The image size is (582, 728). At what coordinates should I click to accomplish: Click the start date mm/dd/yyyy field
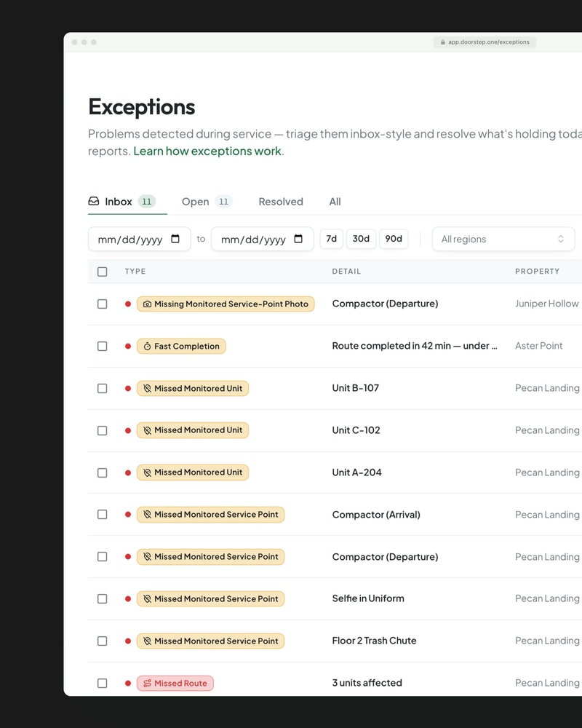click(139, 239)
